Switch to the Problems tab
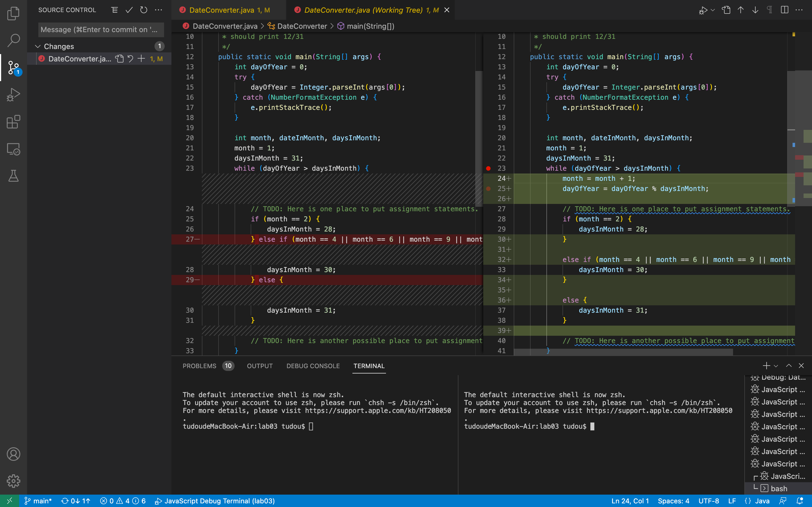The image size is (812, 507). pyautogui.click(x=199, y=366)
